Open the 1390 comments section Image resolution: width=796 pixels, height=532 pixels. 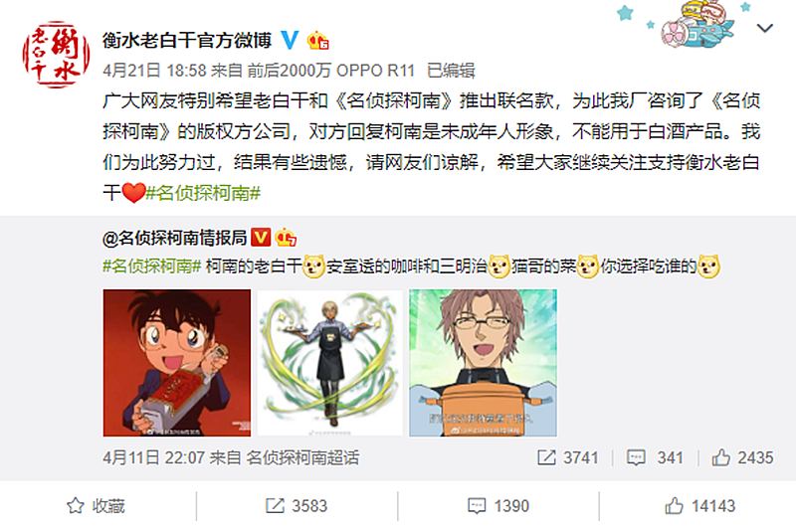[x=498, y=505]
